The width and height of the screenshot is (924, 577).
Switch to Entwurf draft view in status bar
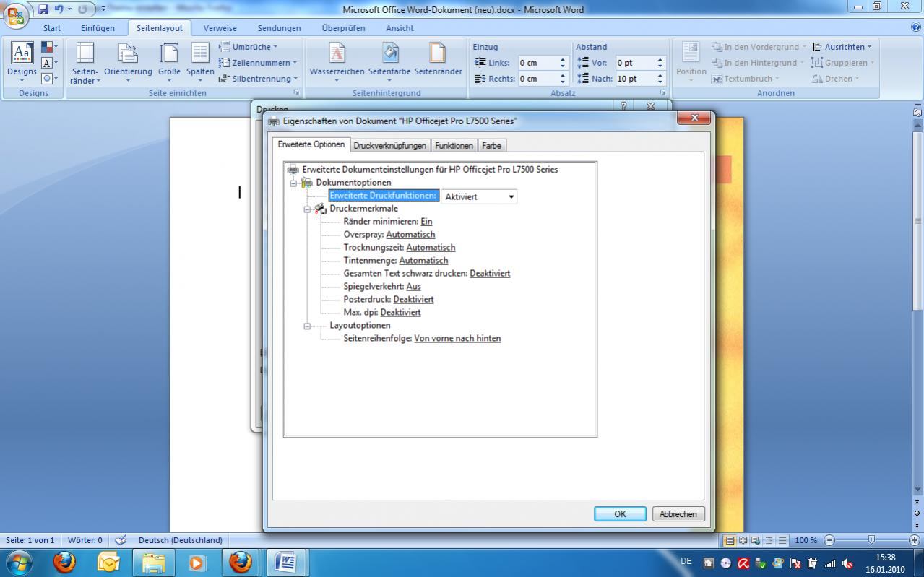click(782, 540)
